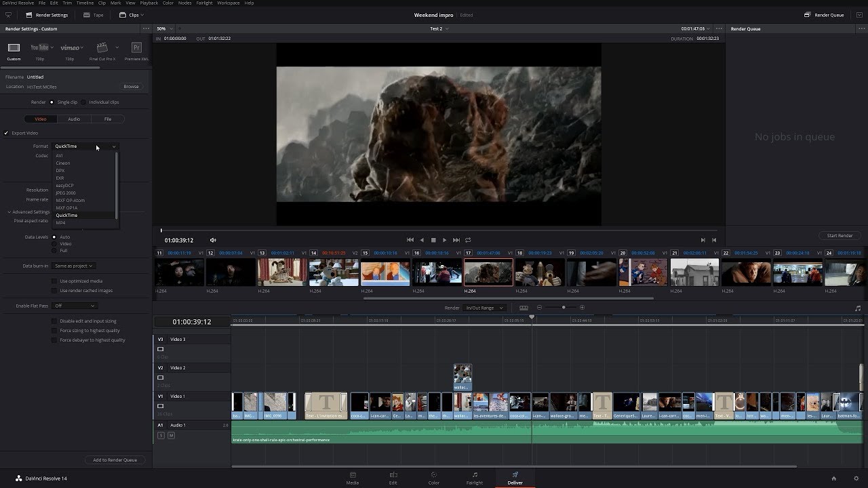This screenshot has height=488, width=868.
Task: Click the home project manager icon
Action: click(x=833, y=479)
